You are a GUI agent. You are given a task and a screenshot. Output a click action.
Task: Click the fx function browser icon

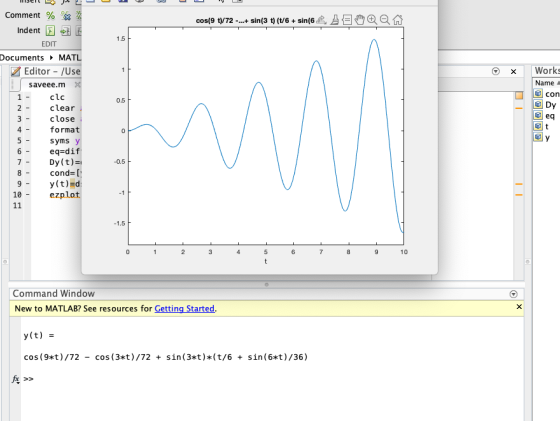(15, 379)
